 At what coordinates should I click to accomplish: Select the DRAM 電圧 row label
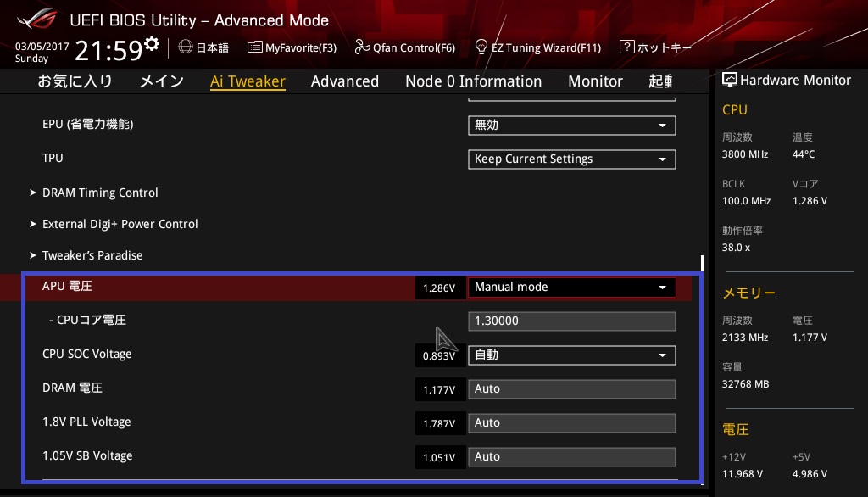pos(72,388)
